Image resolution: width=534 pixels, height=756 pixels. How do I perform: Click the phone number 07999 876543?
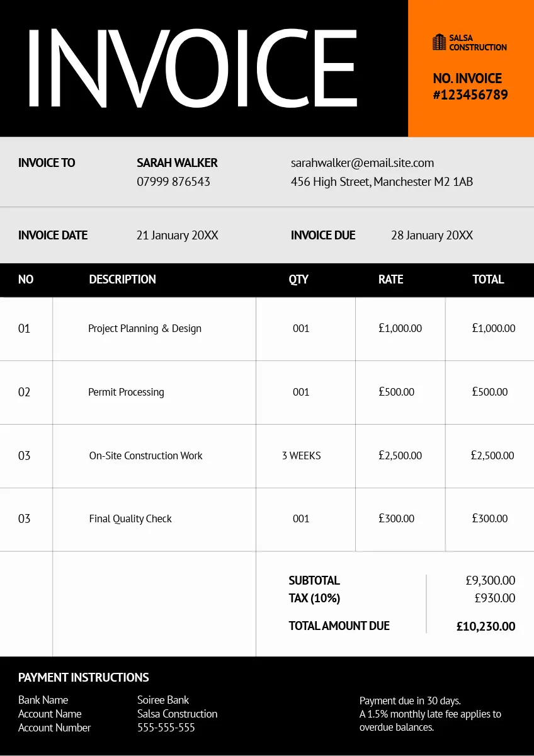tap(173, 181)
